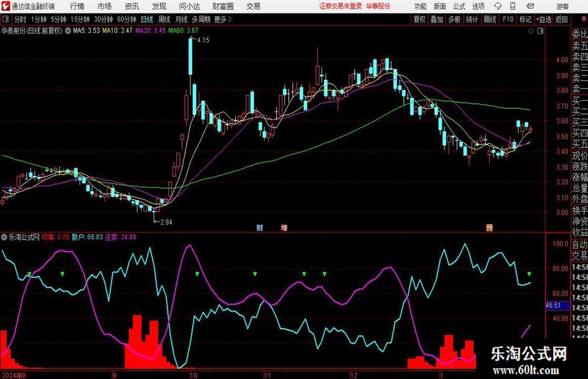
Task: Open the 财富圈 menu
Action: [223, 6]
